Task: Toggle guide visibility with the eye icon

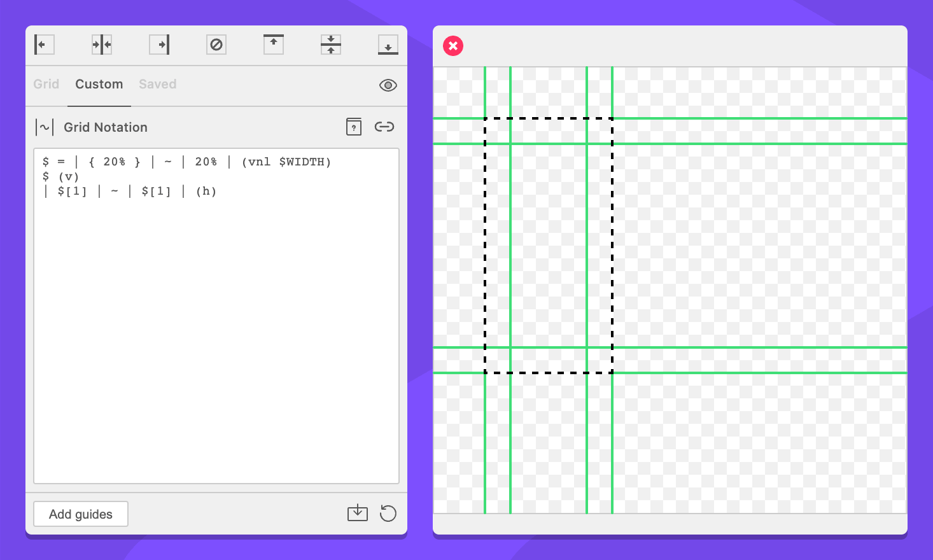Action: coord(388,85)
